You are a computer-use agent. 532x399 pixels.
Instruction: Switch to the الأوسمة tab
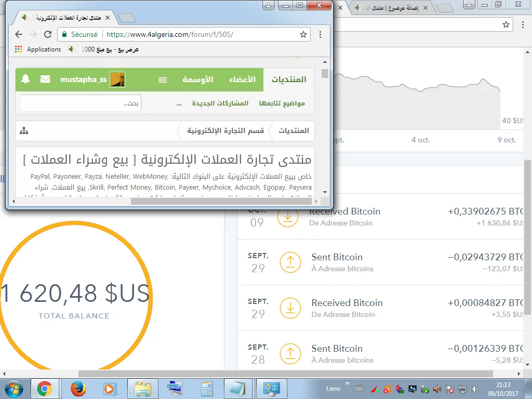coord(197,79)
